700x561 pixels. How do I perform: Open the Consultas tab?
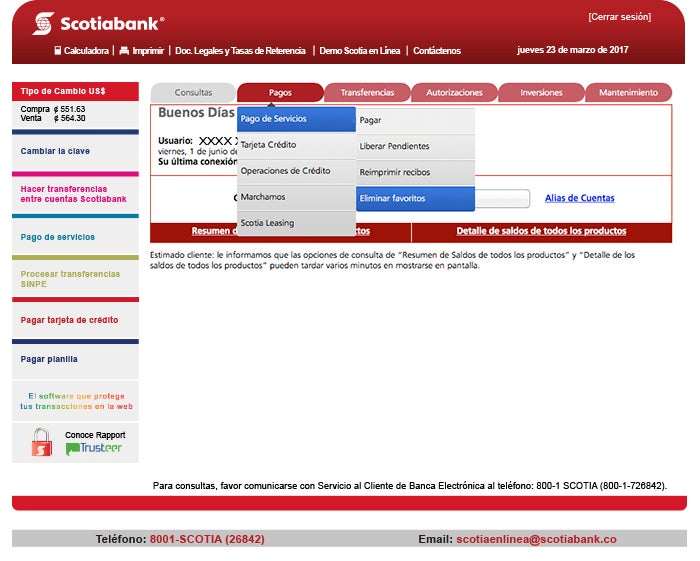pos(193,92)
